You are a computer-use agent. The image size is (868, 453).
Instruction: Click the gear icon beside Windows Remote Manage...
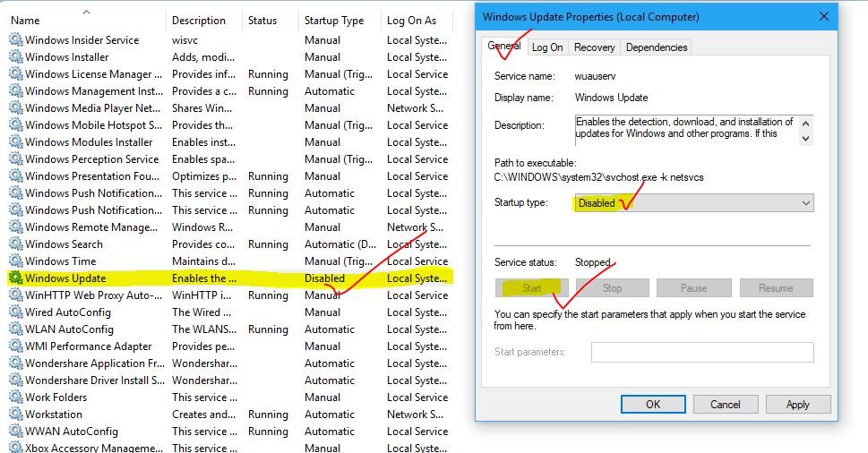coord(16,226)
